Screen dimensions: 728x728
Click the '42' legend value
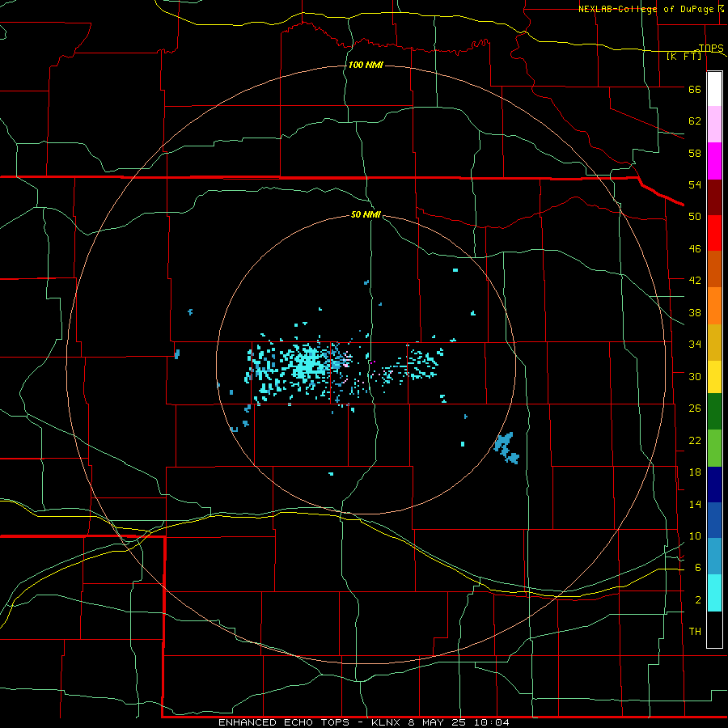(695, 281)
